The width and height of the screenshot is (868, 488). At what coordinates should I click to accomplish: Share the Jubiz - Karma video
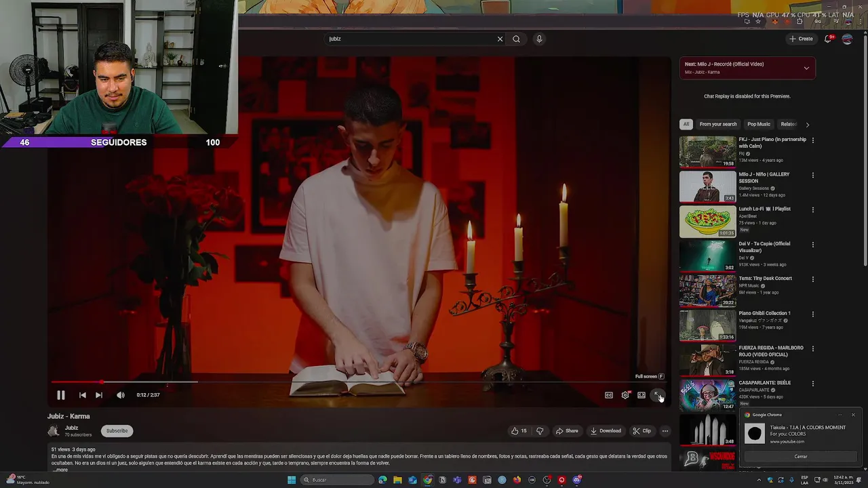[x=567, y=431]
